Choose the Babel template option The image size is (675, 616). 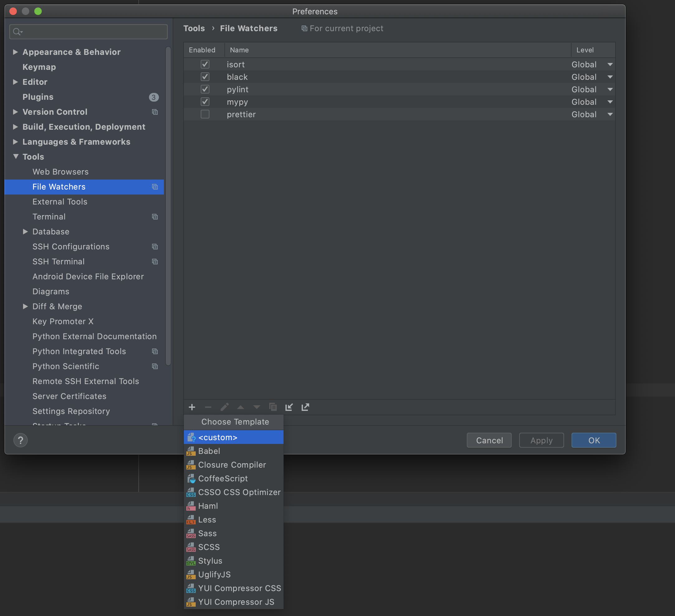point(209,451)
